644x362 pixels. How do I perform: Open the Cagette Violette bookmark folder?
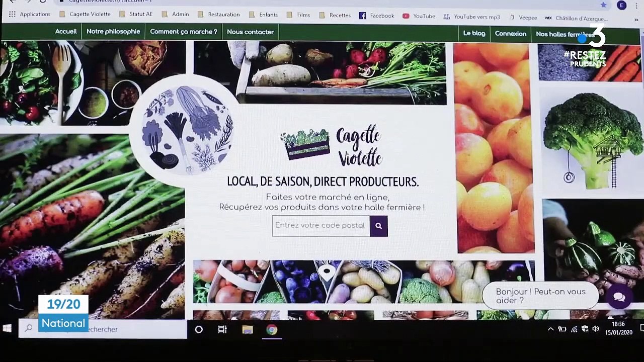(x=85, y=14)
